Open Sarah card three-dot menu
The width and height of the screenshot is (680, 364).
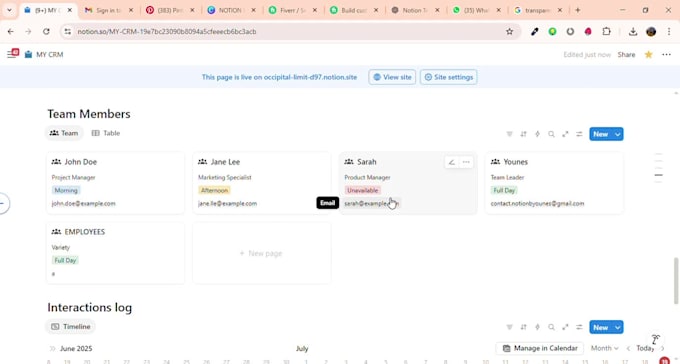point(466,162)
